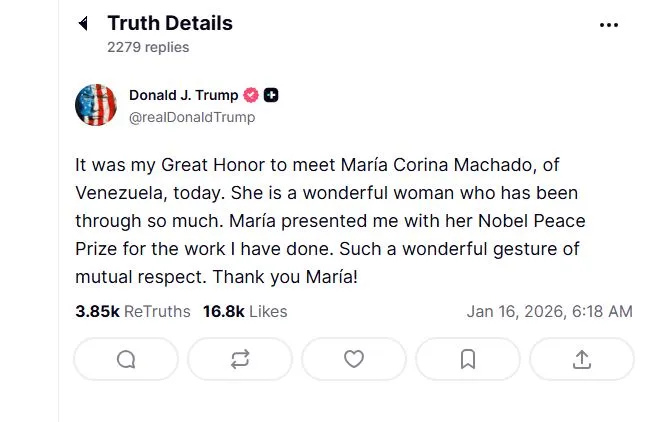The width and height of the screenshot is (646, 422).
Task: Click the 2279 replies count
Action: tap(148, 47)
